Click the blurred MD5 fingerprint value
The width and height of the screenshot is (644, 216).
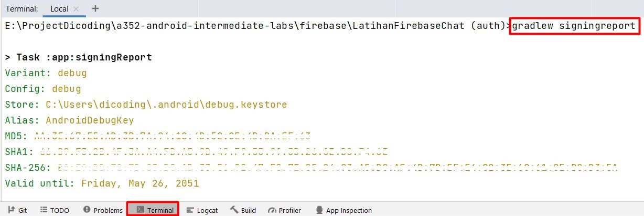pyautogui.click(x=172, y=136)
